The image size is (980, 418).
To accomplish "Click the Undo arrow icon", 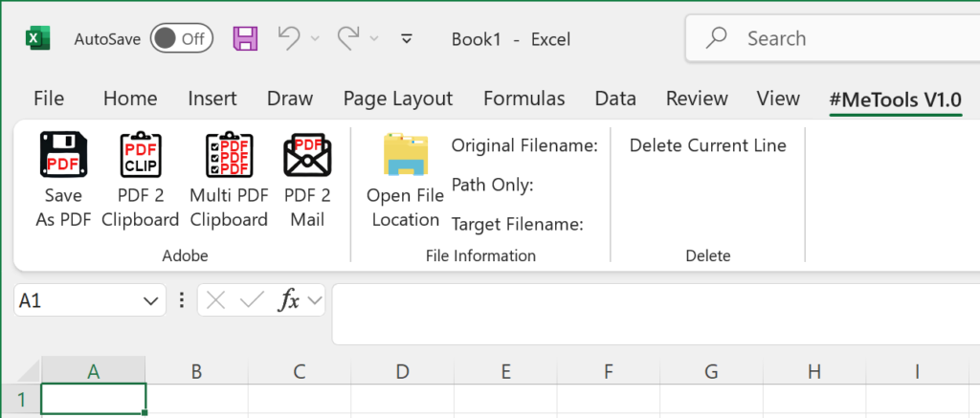I will (289, 38).
